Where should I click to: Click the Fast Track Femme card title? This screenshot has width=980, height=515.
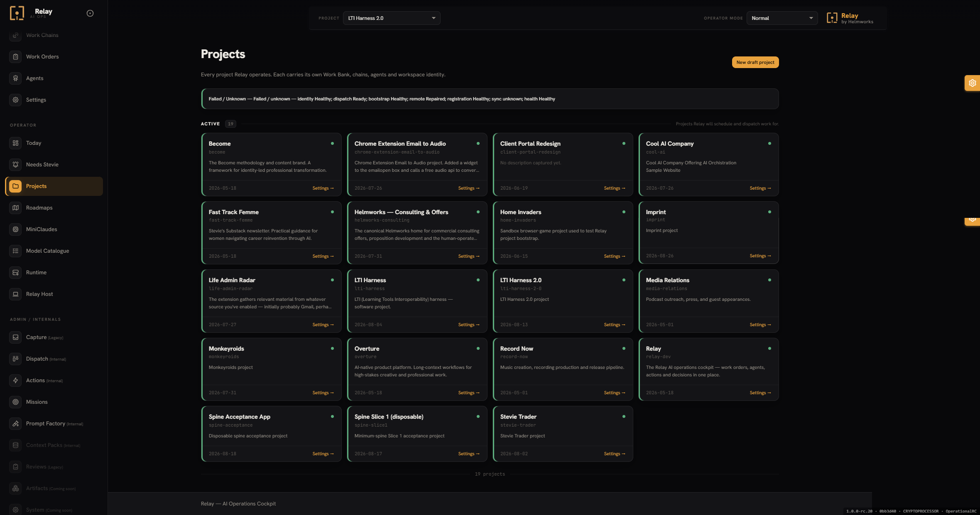coord(233,212)
